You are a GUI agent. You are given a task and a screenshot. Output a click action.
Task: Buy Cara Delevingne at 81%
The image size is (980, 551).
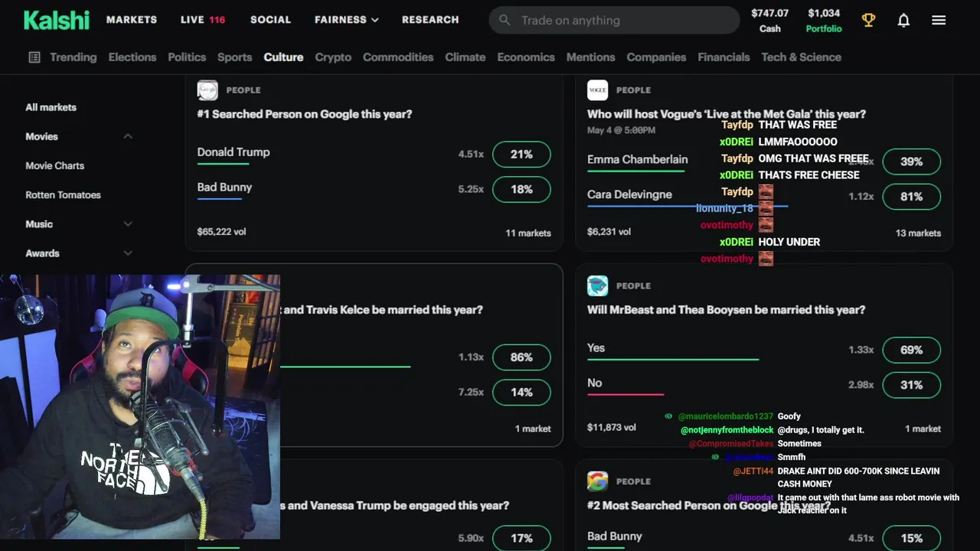(x=911, y=197)
